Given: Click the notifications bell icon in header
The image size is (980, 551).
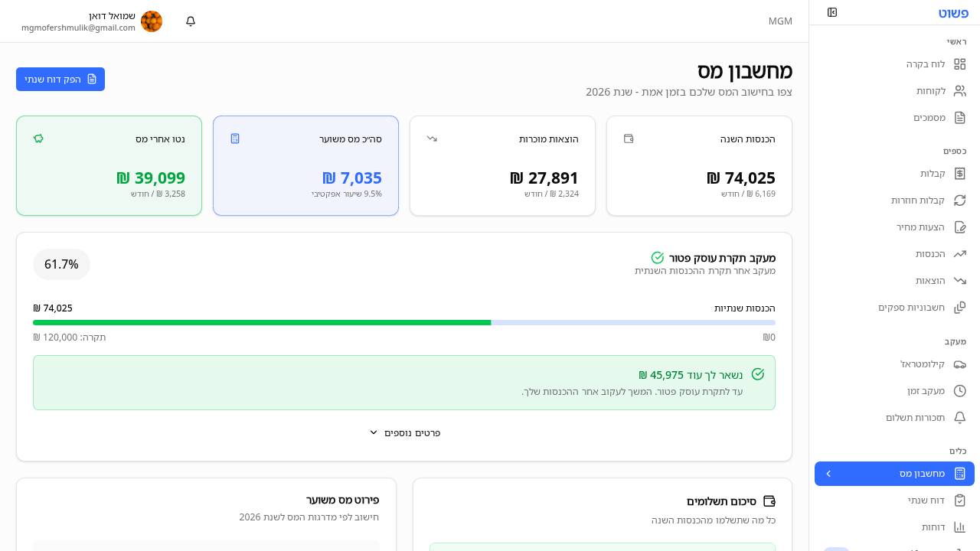Looking at the screenshot, I should (191, 21).
